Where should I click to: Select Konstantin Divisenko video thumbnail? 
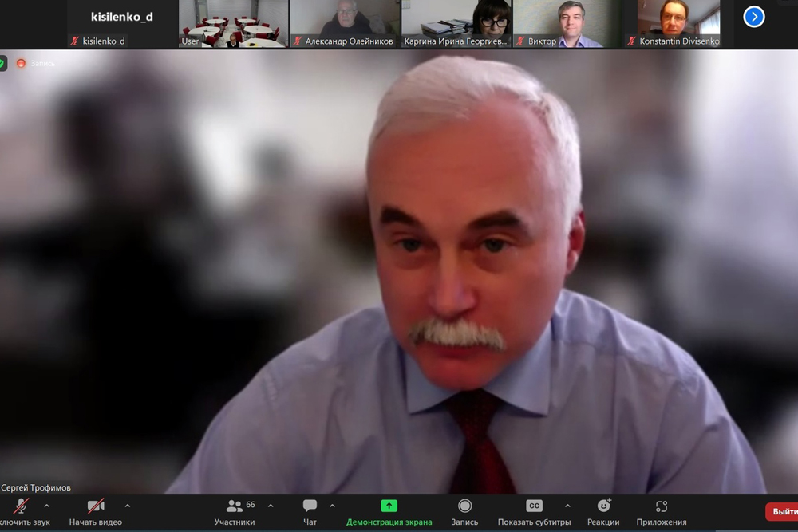pos(679,24)
